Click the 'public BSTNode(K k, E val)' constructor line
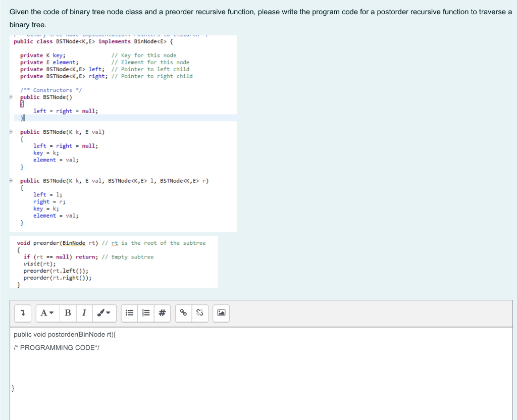 click(62, 132)
